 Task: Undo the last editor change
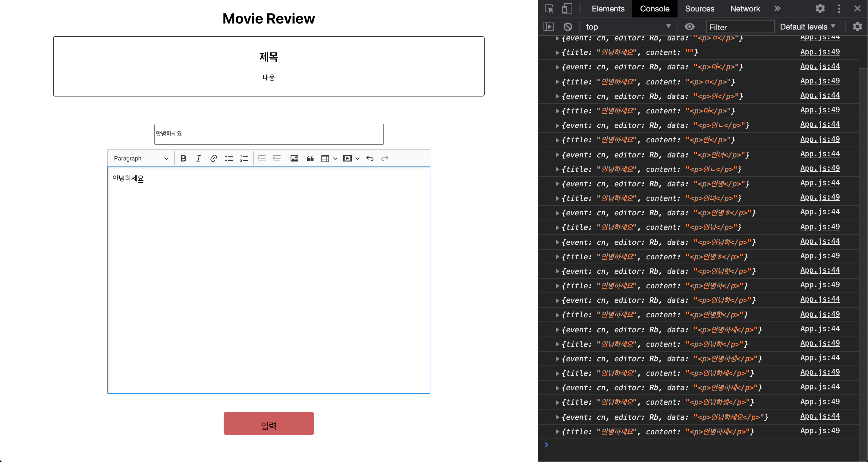[x=370, y=159]
